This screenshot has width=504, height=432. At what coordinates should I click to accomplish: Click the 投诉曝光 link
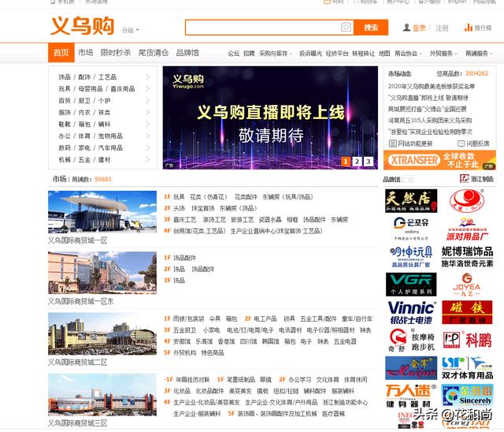(310, 54)
